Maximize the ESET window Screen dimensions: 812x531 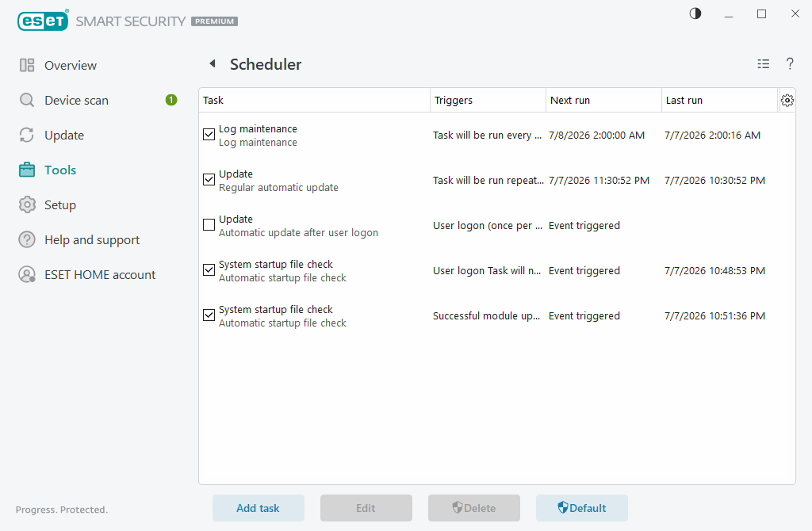click(762, 14)
